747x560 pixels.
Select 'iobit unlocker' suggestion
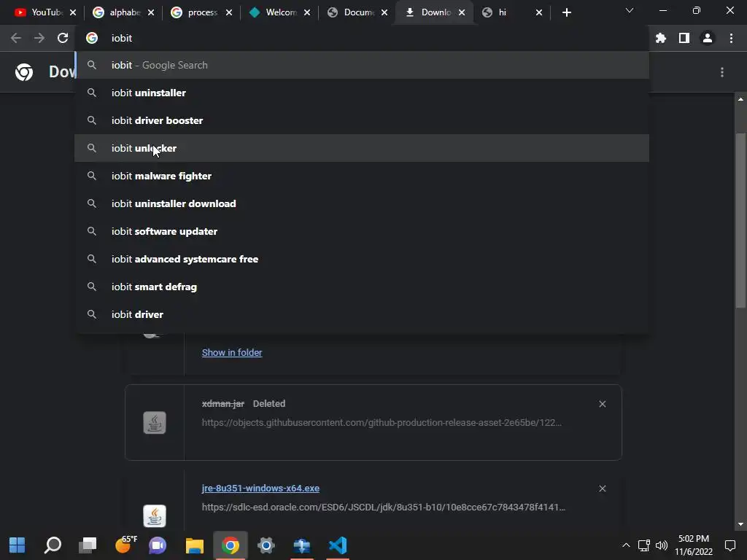tap(362, 148)
